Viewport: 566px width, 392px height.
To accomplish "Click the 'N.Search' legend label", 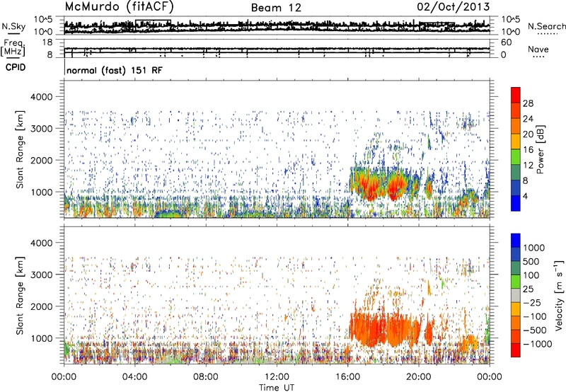I will click(546, 26).
